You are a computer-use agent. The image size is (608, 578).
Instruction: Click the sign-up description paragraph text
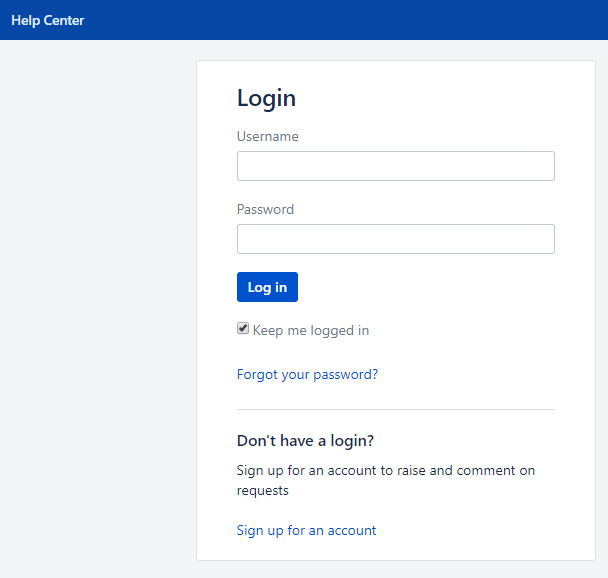[386, 480]
